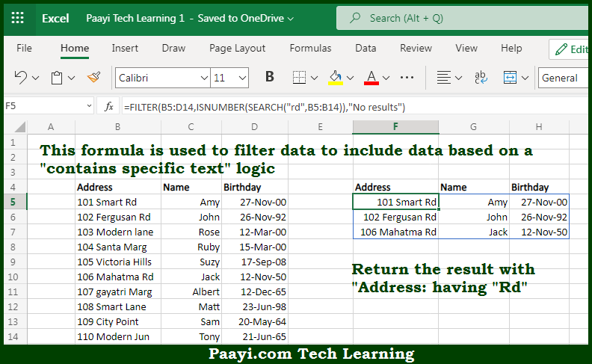This screenshot has height=364, width=592.
Task: Expand the alignment dropdown arrow
Action: [458, 78]
